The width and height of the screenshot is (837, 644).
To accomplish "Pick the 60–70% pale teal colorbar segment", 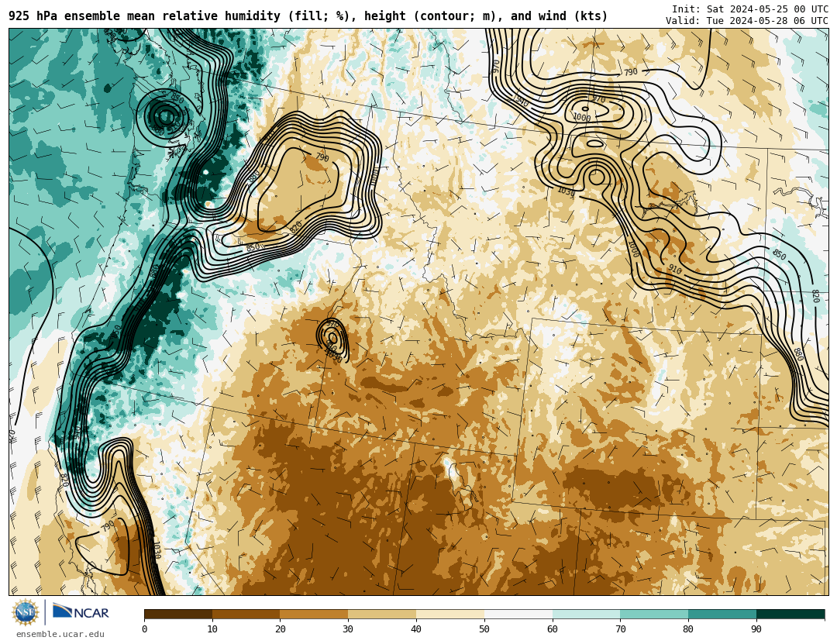I will click(x=586, y=614).
